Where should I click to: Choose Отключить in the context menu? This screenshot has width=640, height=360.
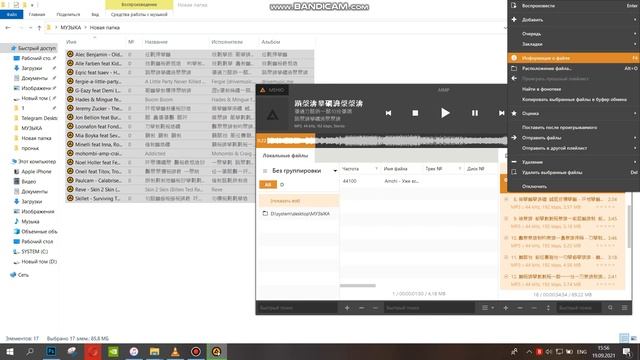point(573,187)
